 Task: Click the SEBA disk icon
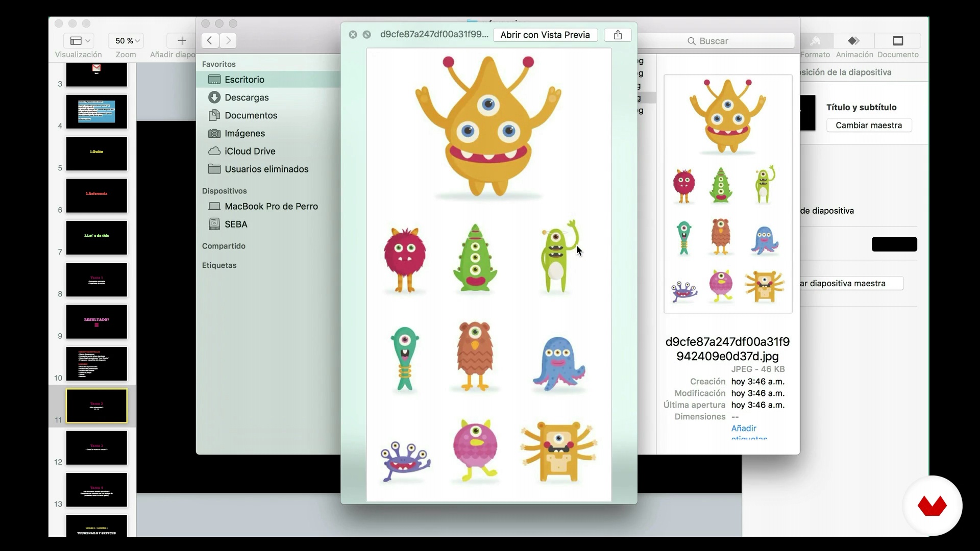[x=214, y=224]
